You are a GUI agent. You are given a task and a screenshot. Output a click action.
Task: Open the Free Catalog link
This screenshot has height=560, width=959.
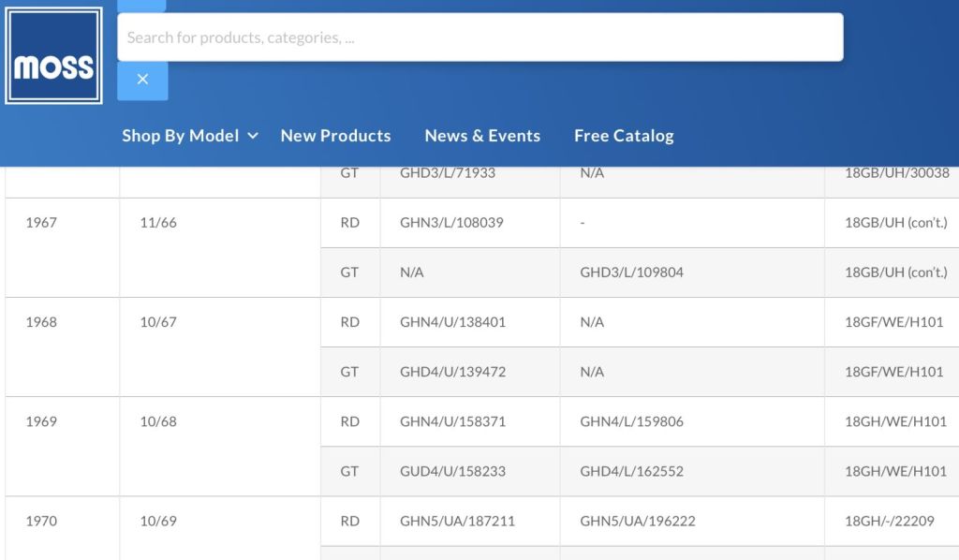point(624,136)
